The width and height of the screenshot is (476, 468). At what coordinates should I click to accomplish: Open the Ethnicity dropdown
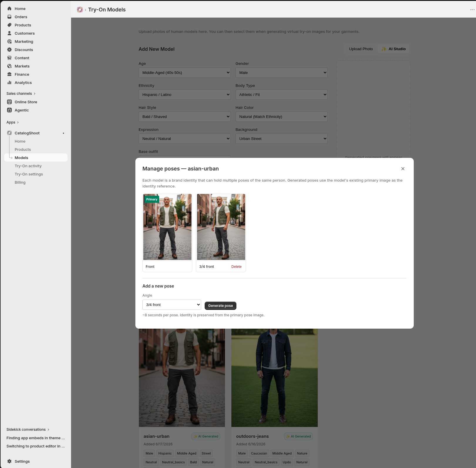185,95
